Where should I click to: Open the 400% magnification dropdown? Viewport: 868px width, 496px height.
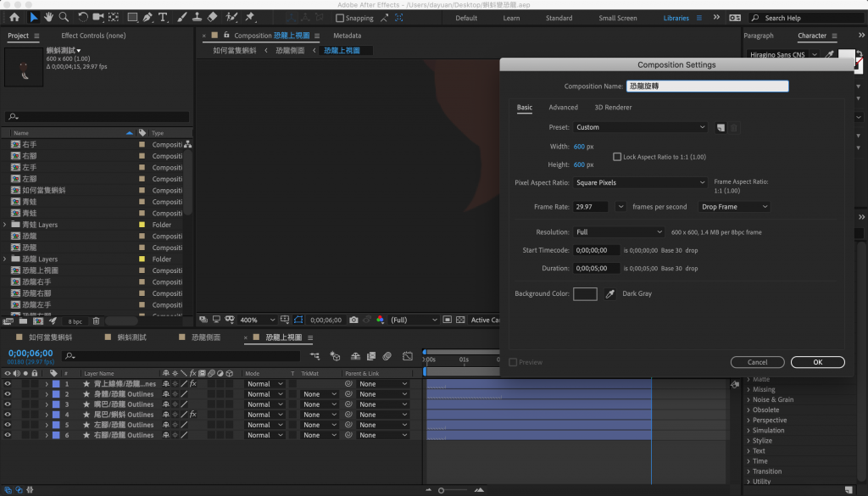coord(257,320)
